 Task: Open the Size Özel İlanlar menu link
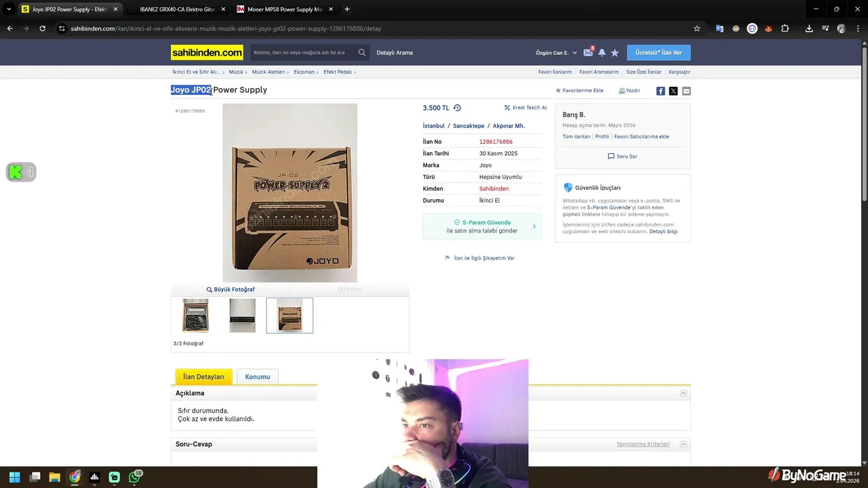(644, 72)
